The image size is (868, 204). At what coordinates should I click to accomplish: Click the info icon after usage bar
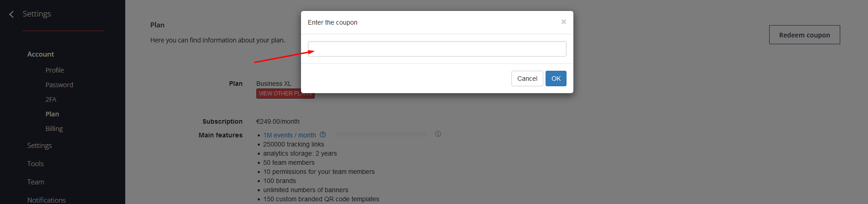pos(438,134)
